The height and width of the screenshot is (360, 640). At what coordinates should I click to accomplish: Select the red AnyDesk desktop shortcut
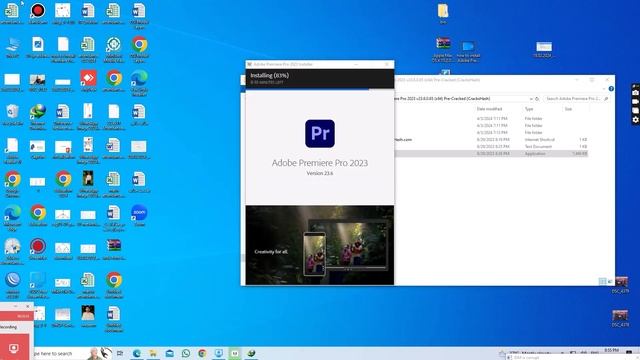coord(88,80)
